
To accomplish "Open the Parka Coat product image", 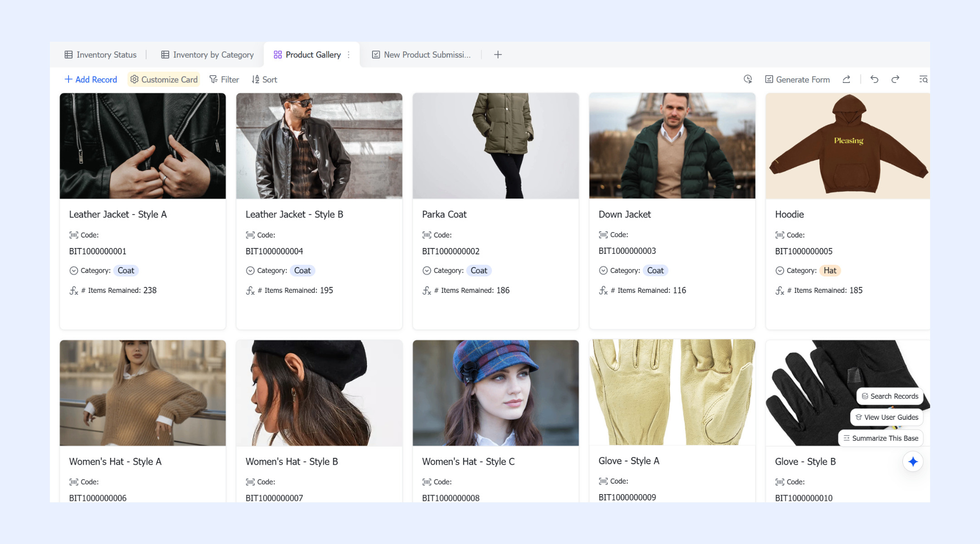I will pyautogui.click(x=496, y=146).
